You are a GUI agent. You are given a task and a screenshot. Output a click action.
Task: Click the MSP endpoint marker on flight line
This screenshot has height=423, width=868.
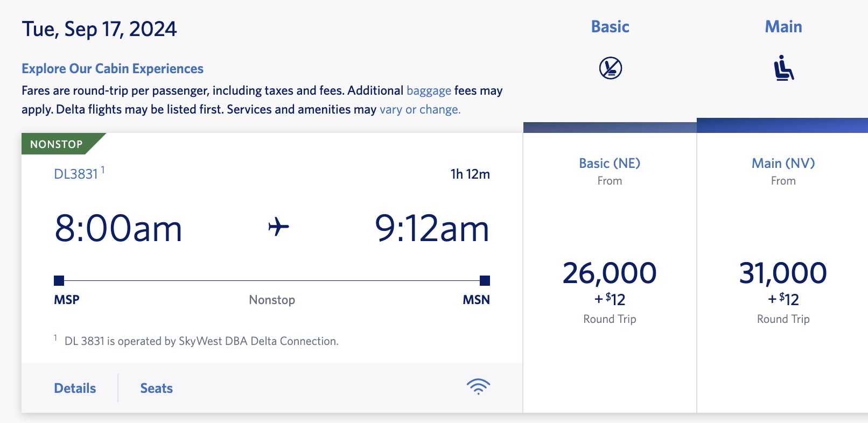[59, 279]
